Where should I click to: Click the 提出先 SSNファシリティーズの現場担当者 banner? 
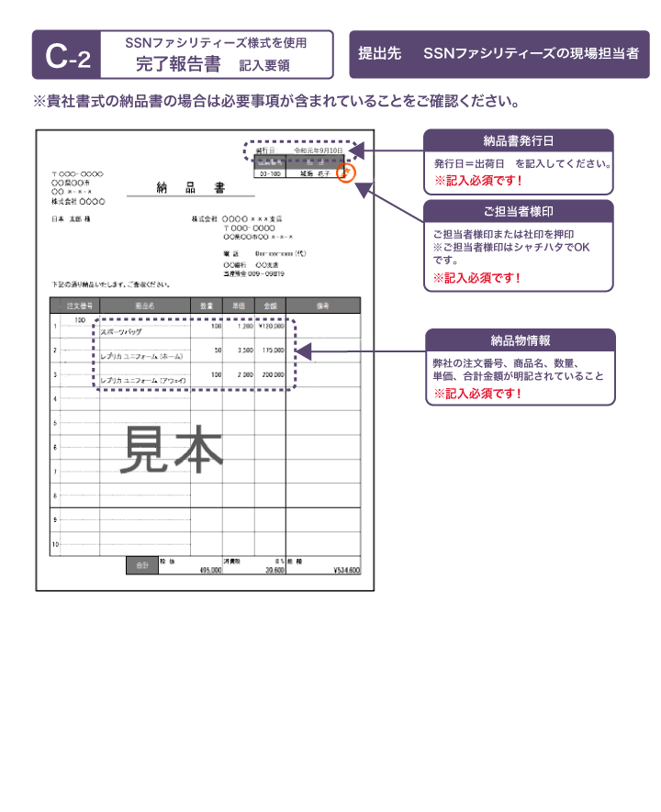pyautogui.click(x=499, y=54)
